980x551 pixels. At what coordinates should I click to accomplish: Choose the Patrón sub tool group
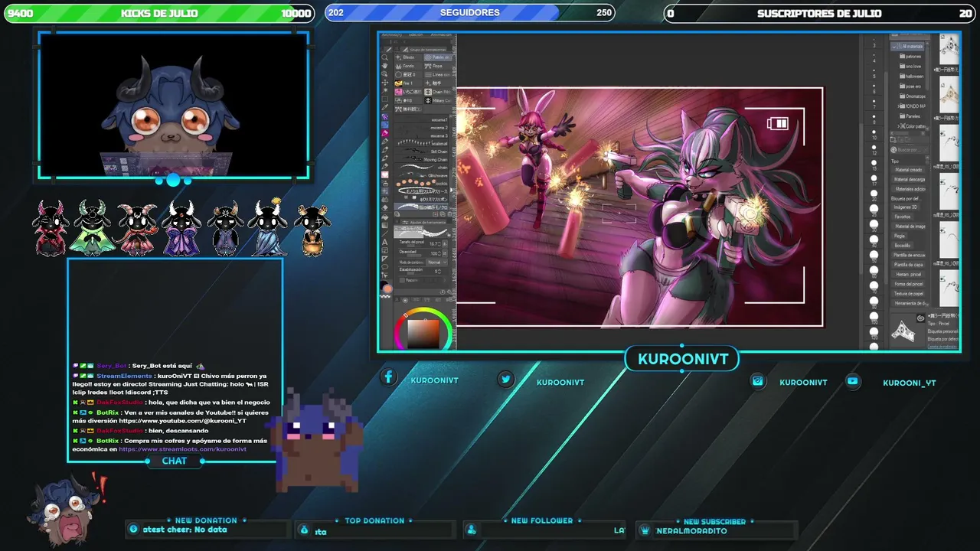point(438,57)
